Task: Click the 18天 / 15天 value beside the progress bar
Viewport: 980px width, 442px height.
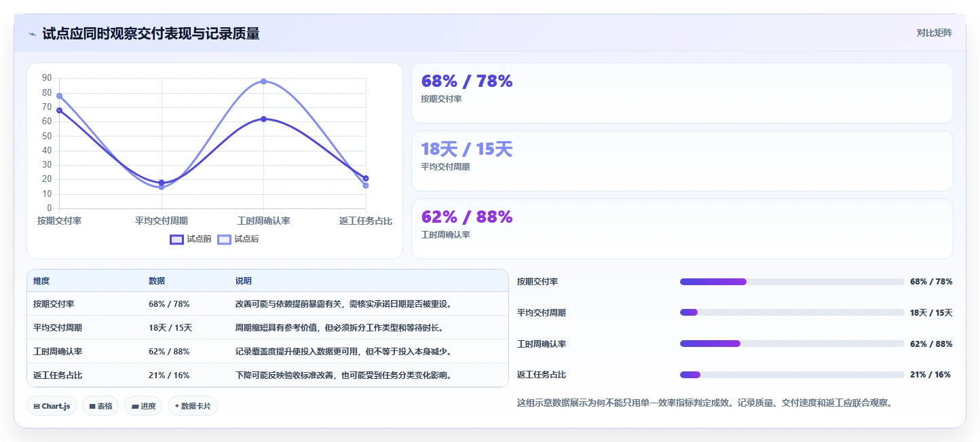Action: click(x=931, y=313)
